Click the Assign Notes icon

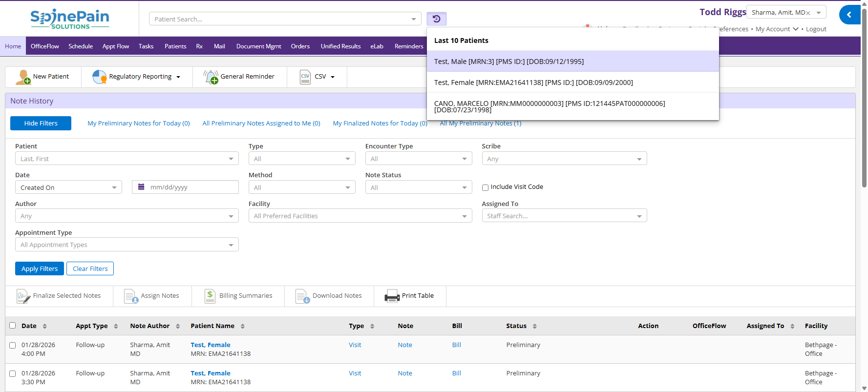(x=131, y=296)
